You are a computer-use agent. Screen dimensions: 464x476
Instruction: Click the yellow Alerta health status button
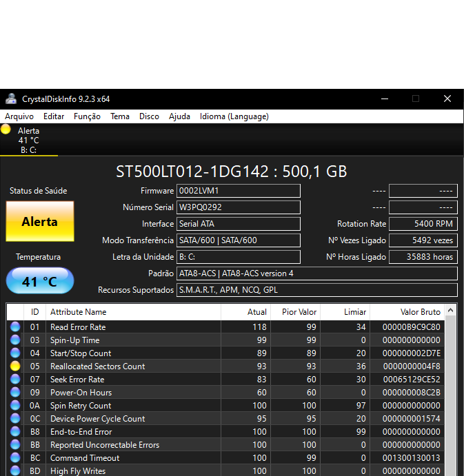(x=40, y=221)
